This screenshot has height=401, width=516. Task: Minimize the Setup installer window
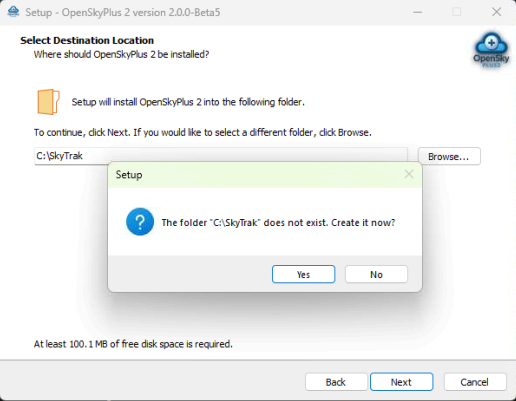tap(418, 12)
